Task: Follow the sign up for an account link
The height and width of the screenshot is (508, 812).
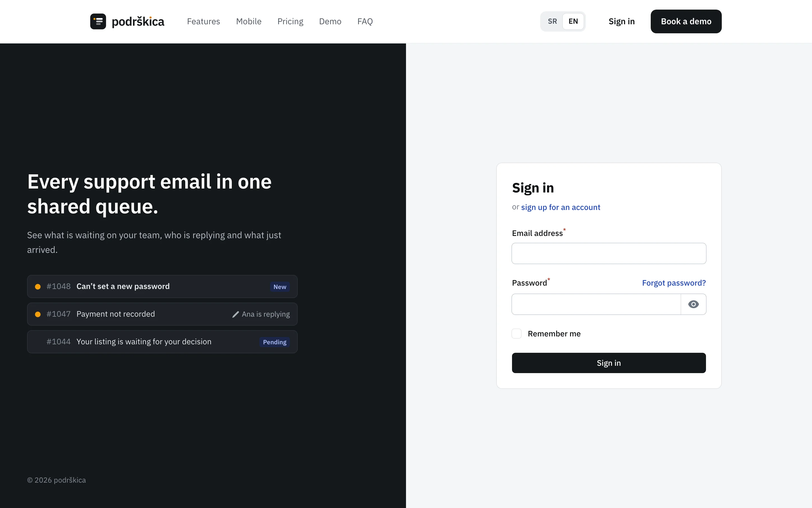Action: click(x=560, y=207)
